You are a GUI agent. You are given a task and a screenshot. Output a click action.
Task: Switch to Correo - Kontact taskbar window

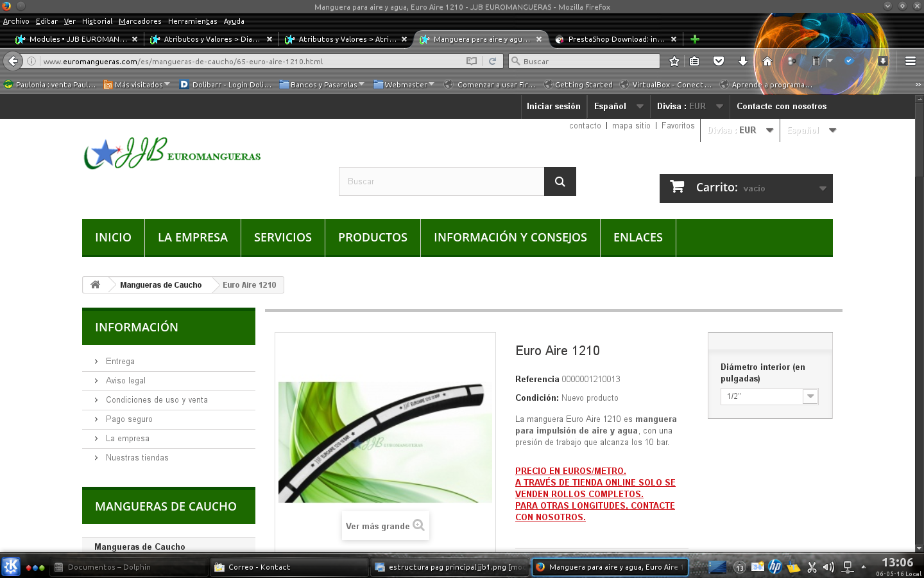[x=289, y=567]
